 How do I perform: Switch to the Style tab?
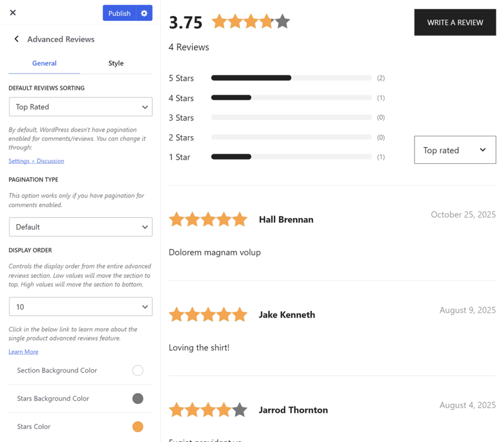click(x=116, y=63)
